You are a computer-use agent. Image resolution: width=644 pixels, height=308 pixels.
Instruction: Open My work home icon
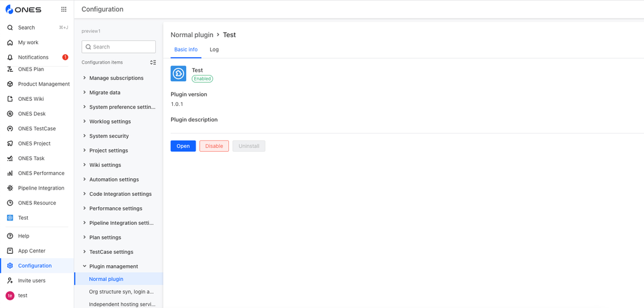click(10, 42)
